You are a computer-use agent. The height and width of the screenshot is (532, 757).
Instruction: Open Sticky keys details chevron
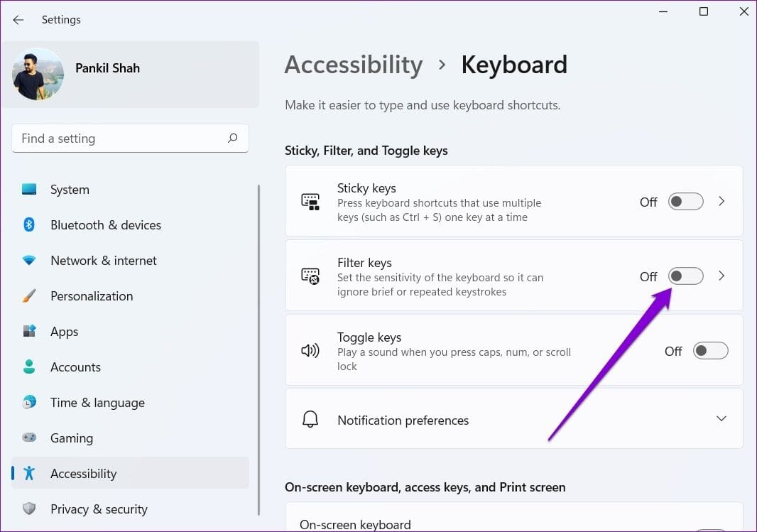pyautogui.click(x=721, y=202)
